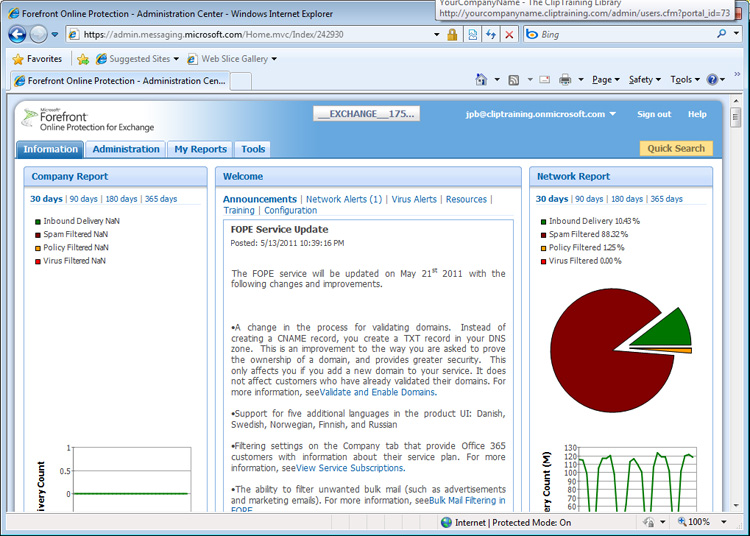Select the Forefront Online Protection browser tab

point(120,81)
